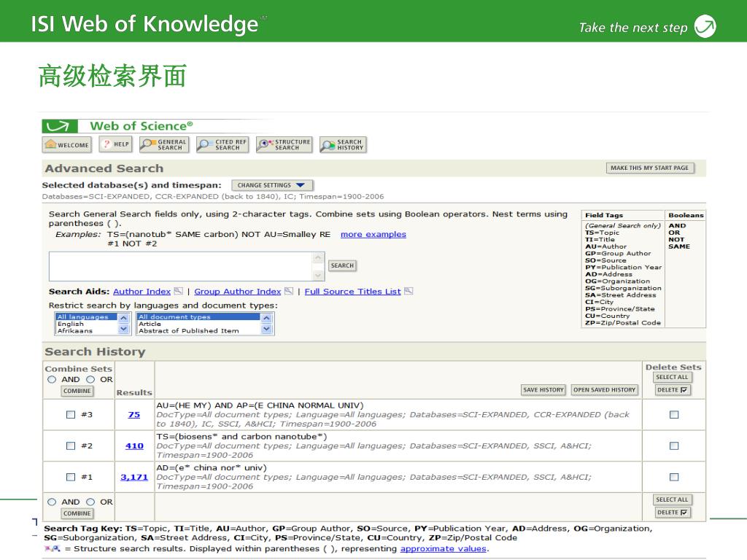Click the bottom Combine button
747x560 pixels.
pos(77,514)
